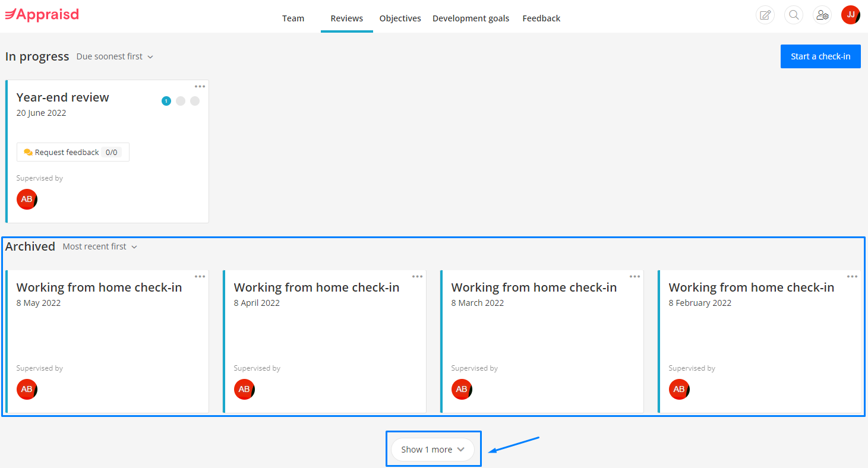Click the In progress section heading
Image resolution: width=868 pixels, height=468 pixels.
(x=37, y=56)
